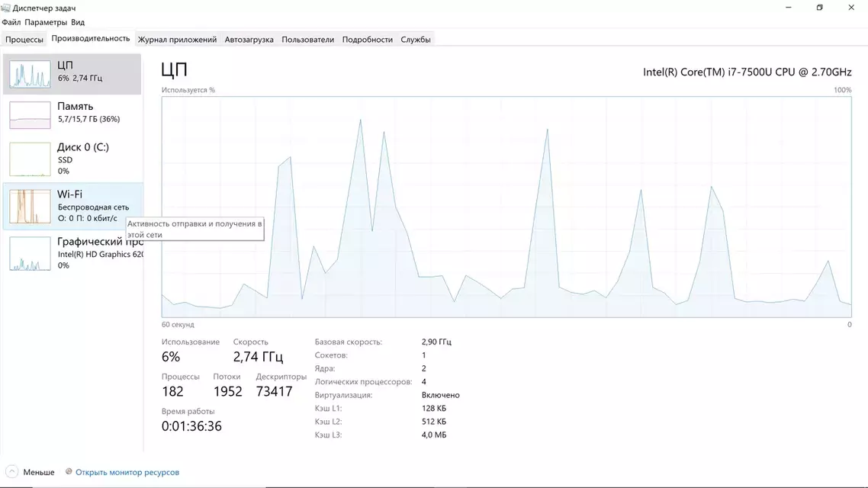Click the Память mini graph thumbnail
868x488 pixels.
coord(30,115)
